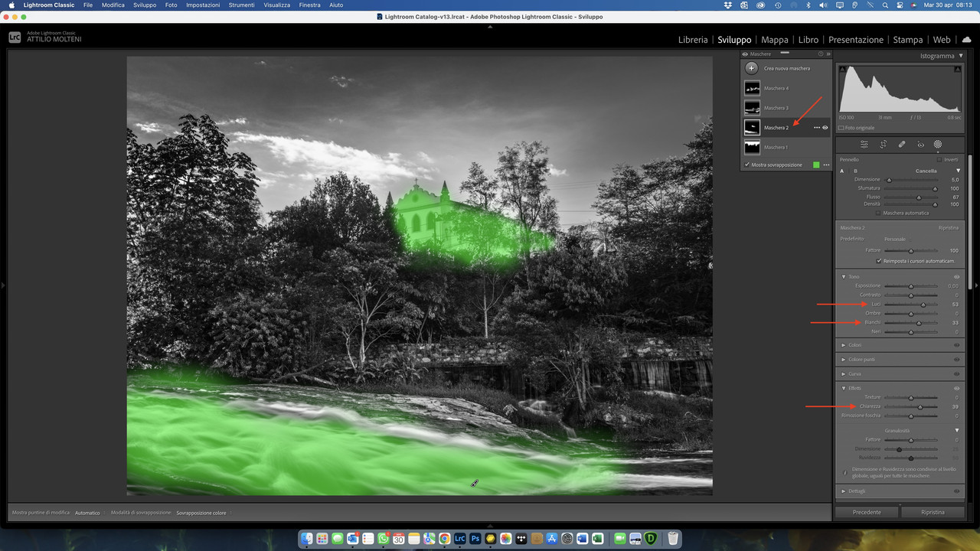Open the Impostazioni menu
980x551 pixels.
(x=203, y=5)
